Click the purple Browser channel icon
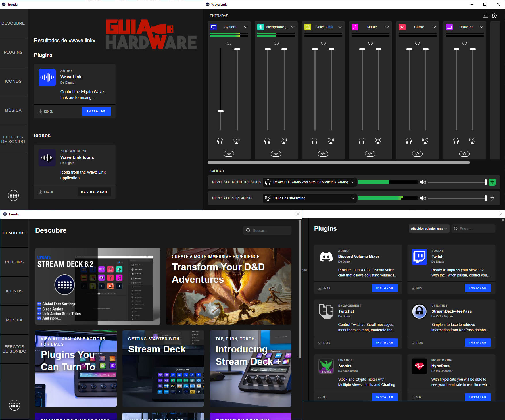Viewport: 505px width, 420px height. [x=449, y=27]
